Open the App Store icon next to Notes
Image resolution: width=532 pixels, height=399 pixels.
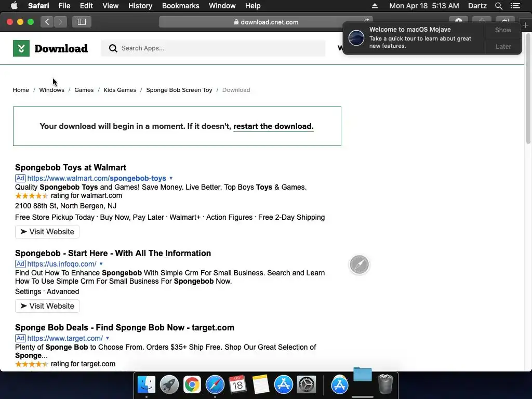[283, 385]
